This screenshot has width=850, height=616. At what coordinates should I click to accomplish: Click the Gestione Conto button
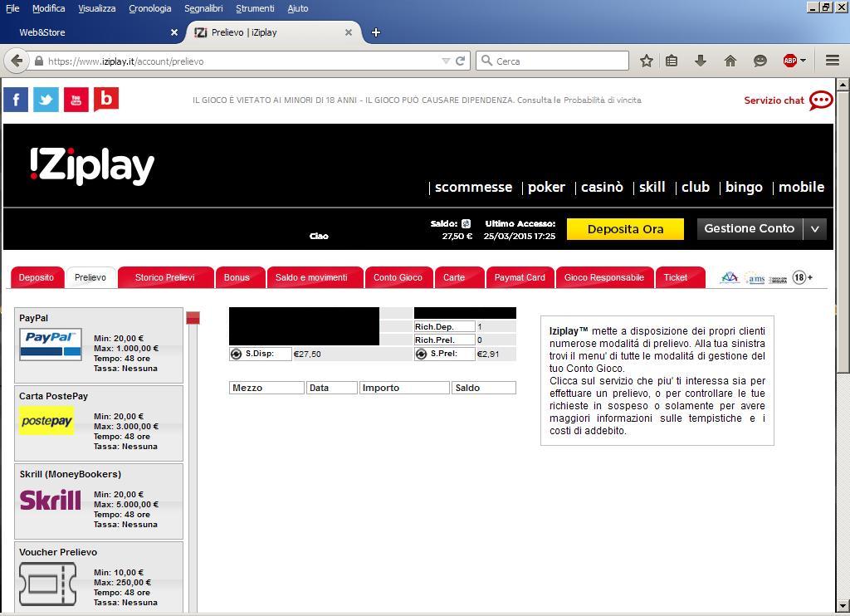750,229
